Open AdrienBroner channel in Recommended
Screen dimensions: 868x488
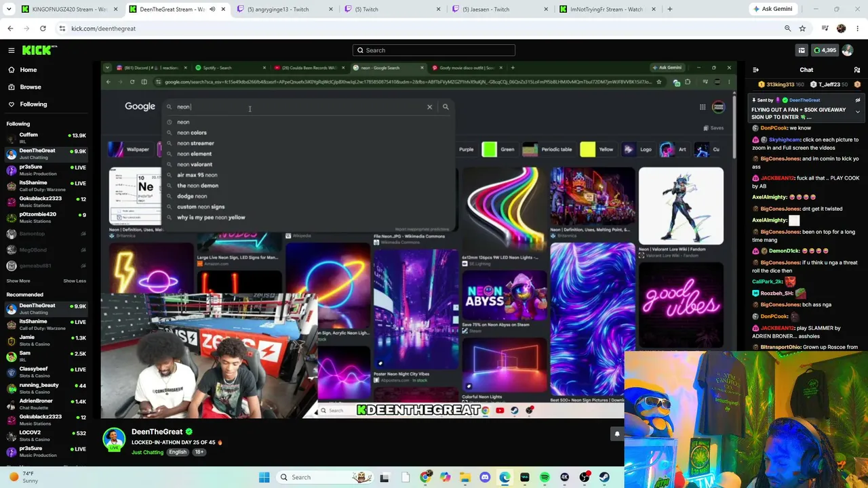[x=46, y=403]
